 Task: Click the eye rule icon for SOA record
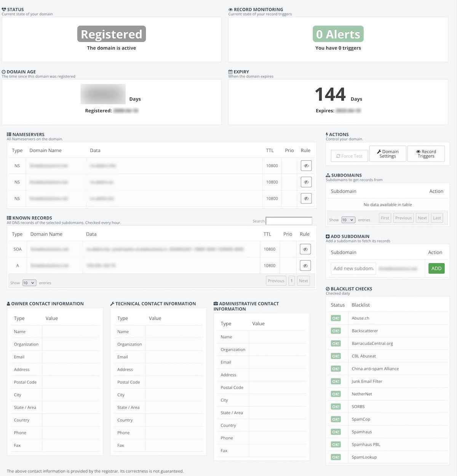pyautogui.click(x=305, y=249)
